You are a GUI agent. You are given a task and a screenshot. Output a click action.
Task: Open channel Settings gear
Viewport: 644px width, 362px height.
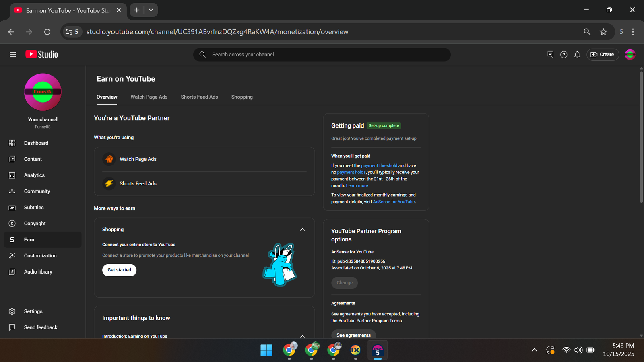(12, 311)
